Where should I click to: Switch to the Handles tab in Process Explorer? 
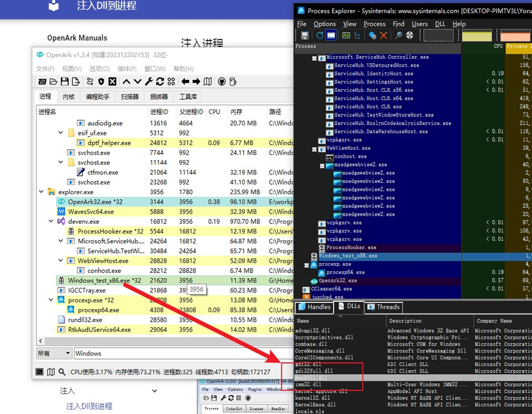click(315, 307)
